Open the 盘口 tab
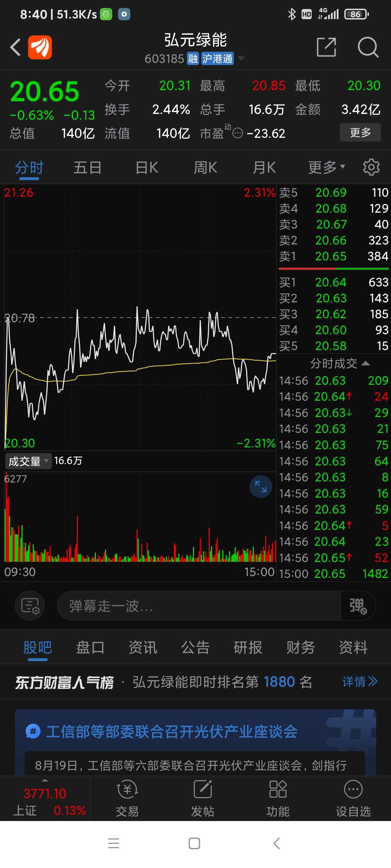The width and height of the screenshot is (391, 868). (x=90, y=647)
